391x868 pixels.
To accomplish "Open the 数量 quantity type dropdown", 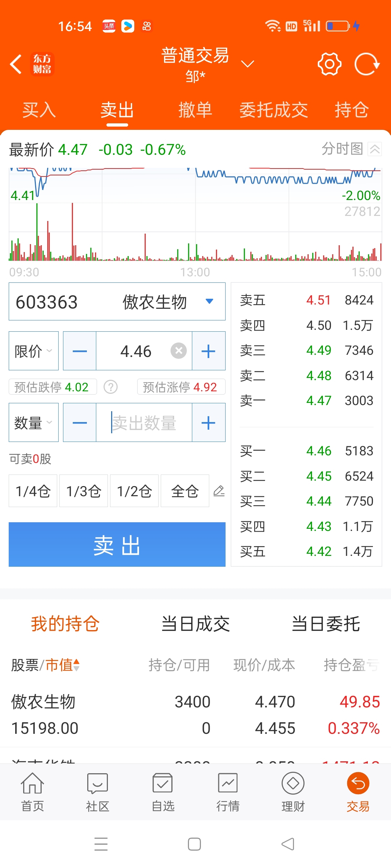I will 34,422.
